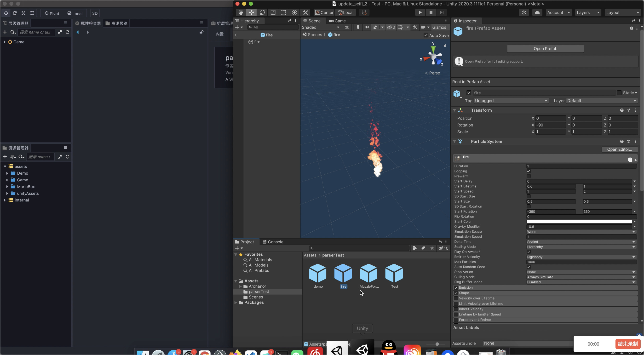
Task: Toggle the 2D scene view mode
Action: click(347, 27)
